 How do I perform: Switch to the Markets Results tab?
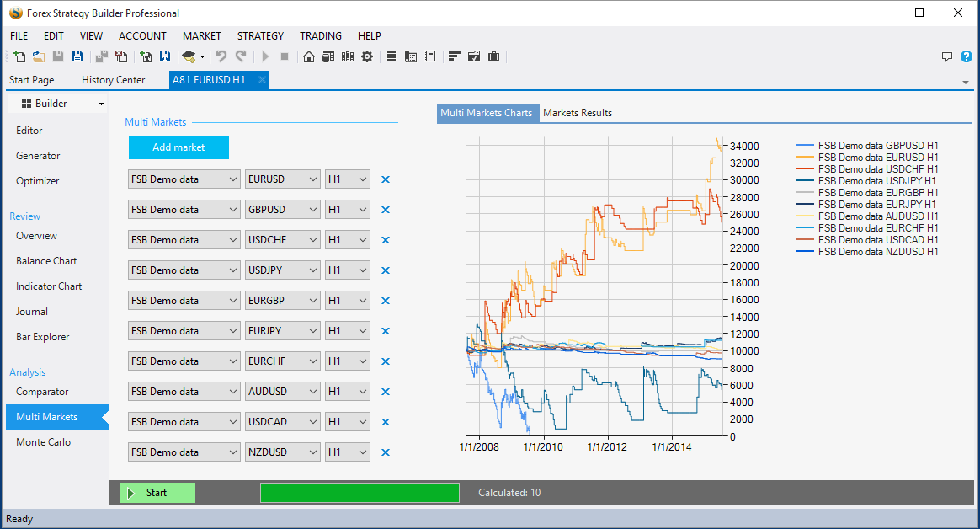coord(578,113)
